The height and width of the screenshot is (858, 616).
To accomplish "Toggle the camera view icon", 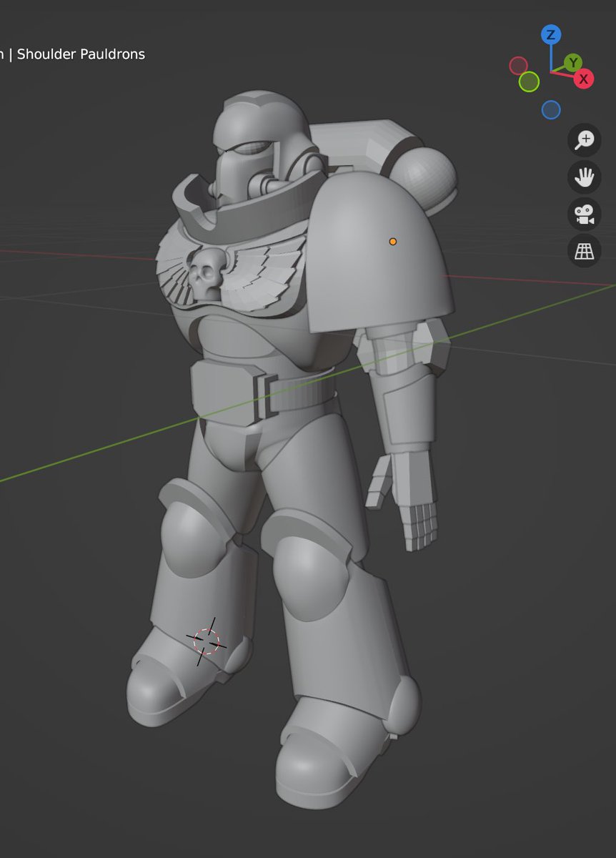I will (x=585, y=214).
